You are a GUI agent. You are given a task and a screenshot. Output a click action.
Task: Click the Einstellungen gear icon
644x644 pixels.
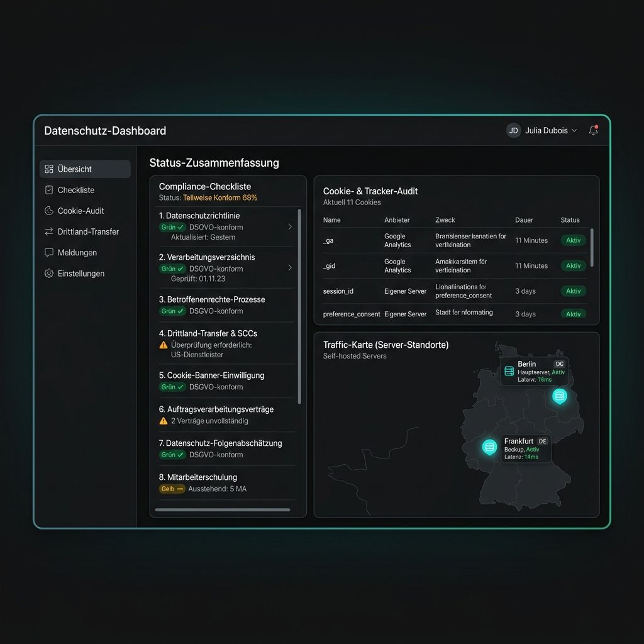pos(49,273)
